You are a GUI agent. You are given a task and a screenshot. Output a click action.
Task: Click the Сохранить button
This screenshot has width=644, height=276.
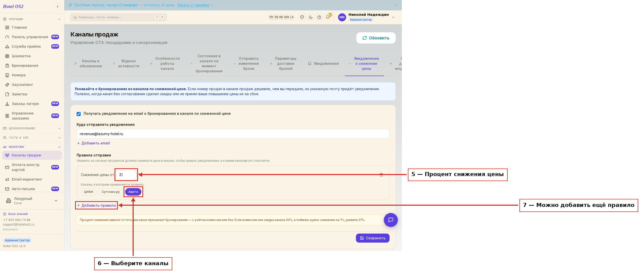tap(372, 238)
